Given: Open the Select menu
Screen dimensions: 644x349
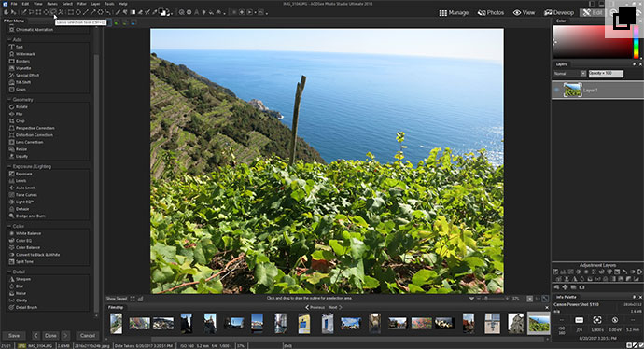Looking at the screenshot, I should point(67,4).
